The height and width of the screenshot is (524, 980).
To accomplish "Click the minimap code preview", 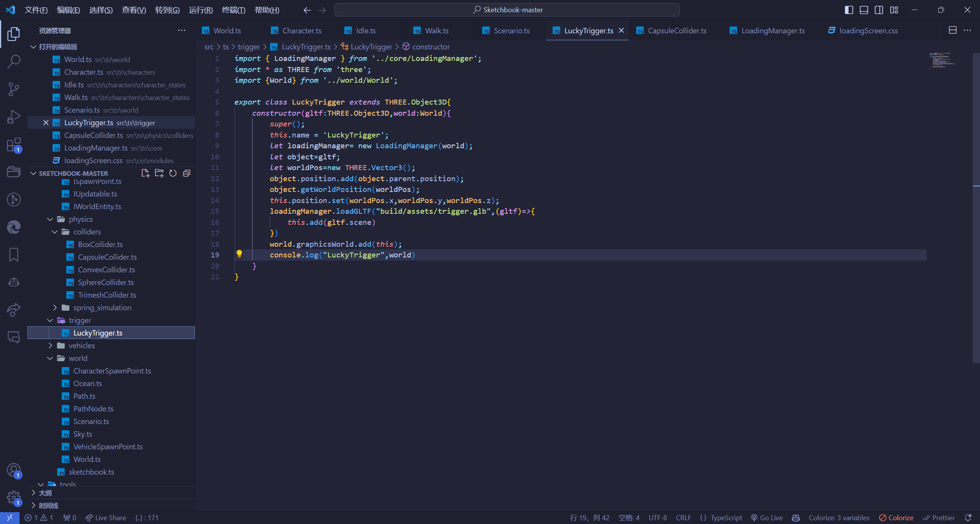I will 944,61.
